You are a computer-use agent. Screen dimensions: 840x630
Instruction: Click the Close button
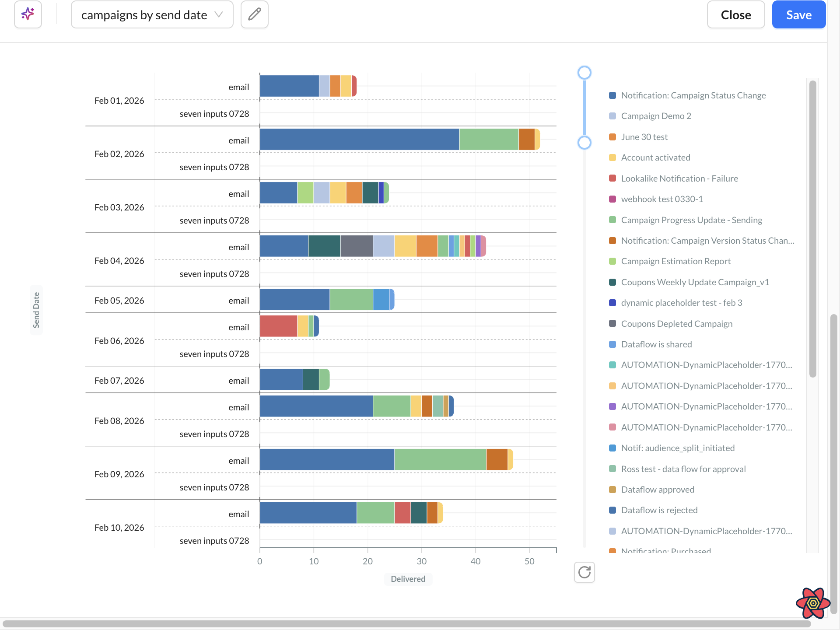(x=736, y=14)
